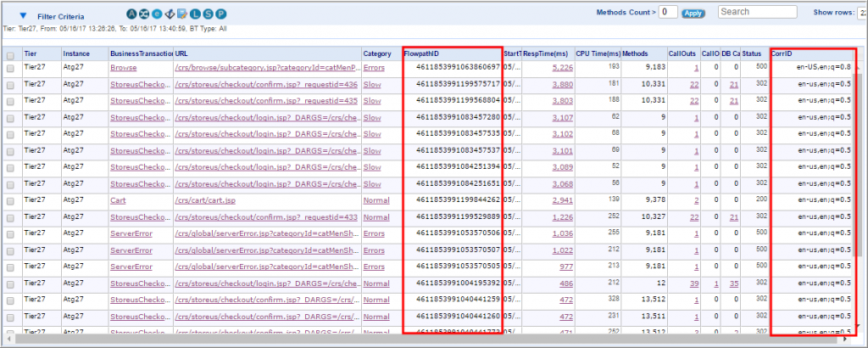868x348 pixels.
Task: Sort by the RespTime(ms) column header
Action: [548, 53]
